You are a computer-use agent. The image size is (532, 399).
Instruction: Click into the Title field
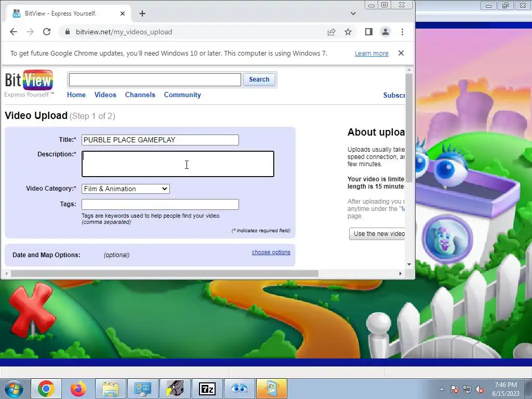click(x=160, y=140)
